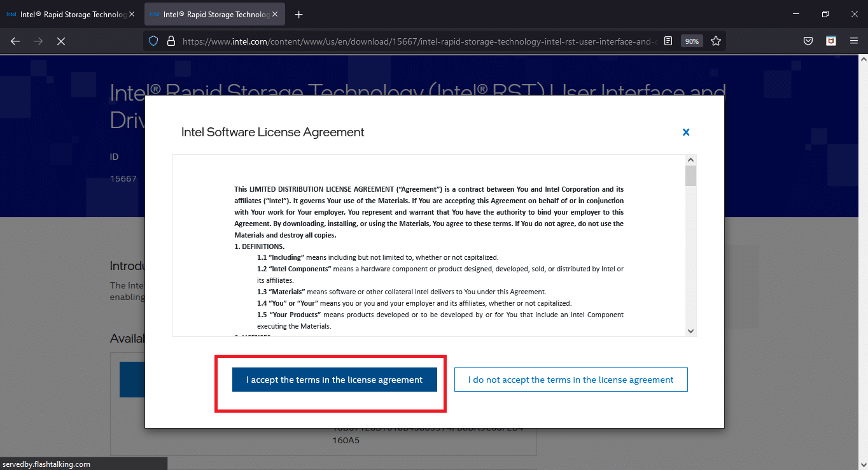This screenshot has width=868, height=470.
Task: Click the '1. DEFINITIONS.' section heading
Action: coord(260,246)
